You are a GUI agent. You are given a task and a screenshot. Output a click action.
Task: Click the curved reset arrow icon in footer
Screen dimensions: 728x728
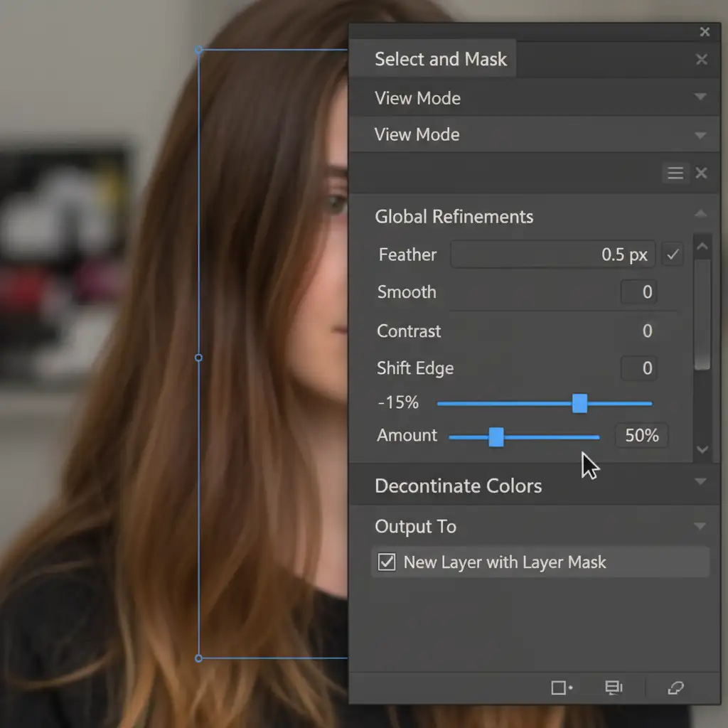click(675, 687)
